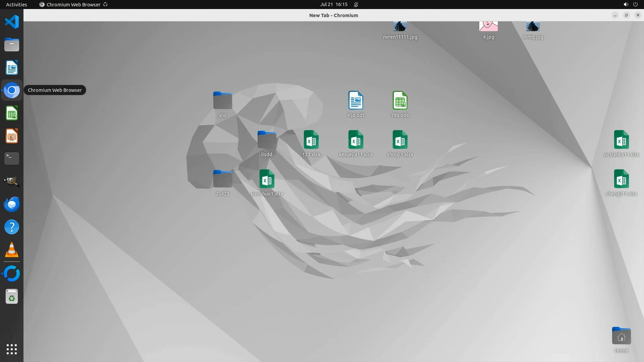Launch LibreOffice Impress from the dock

pyautogui.click(x=12, y=136)
